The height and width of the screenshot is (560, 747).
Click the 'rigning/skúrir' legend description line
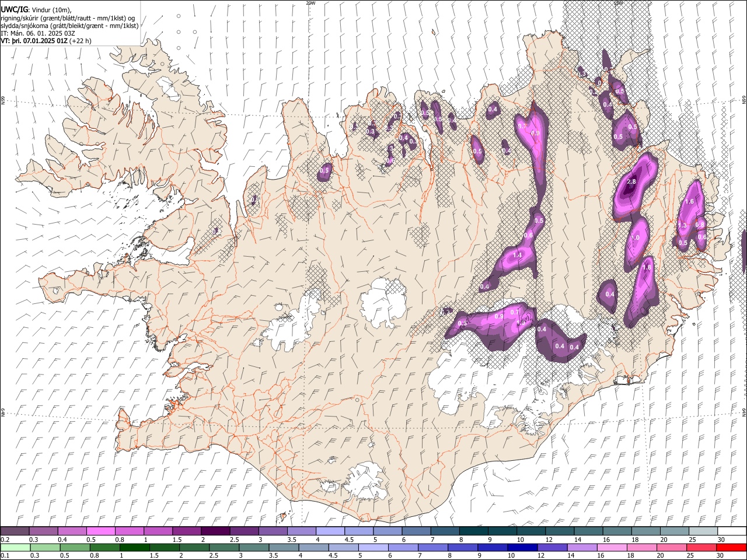[x=68, y=18]
